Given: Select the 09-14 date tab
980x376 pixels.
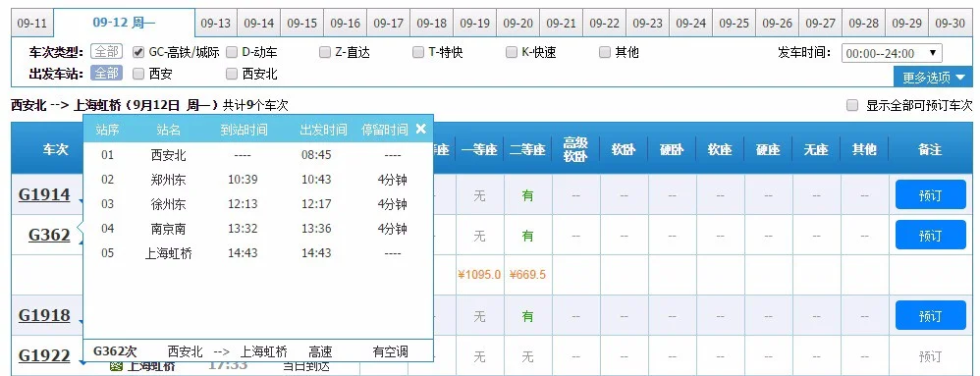Looking at the screenshot, I should pos(259,24).
